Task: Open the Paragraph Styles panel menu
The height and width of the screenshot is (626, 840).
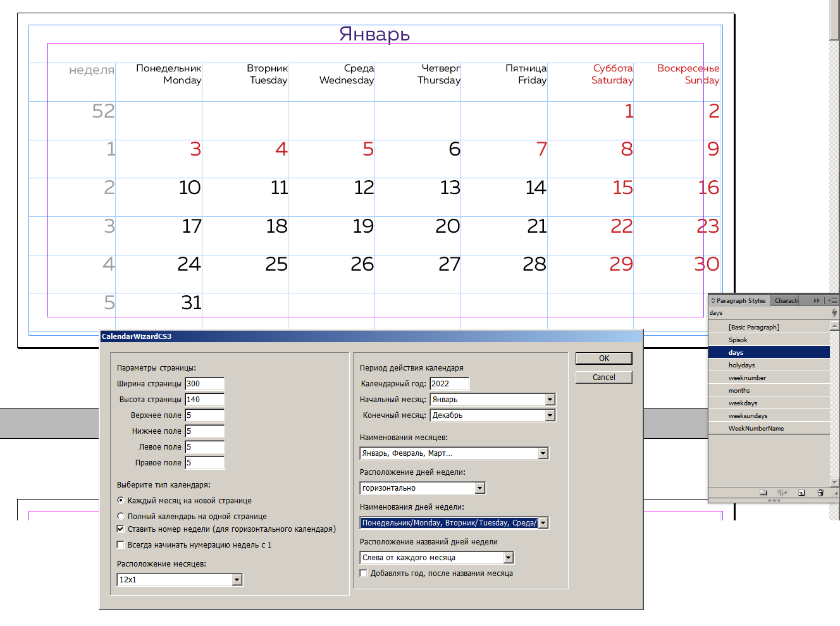Action: pyautogui.click(x=832, y=301)
